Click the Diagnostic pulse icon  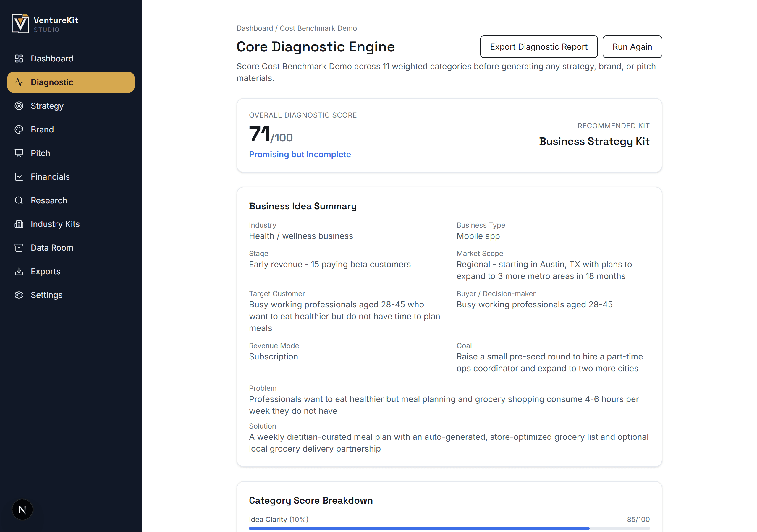(19, 82)
